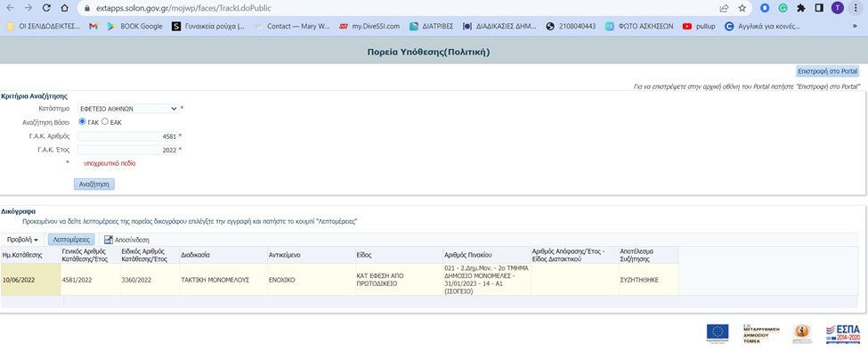This screenshot has width=868, height=352.
Task: Share this page via address bar icon
Action: click(x=724, y=8)
